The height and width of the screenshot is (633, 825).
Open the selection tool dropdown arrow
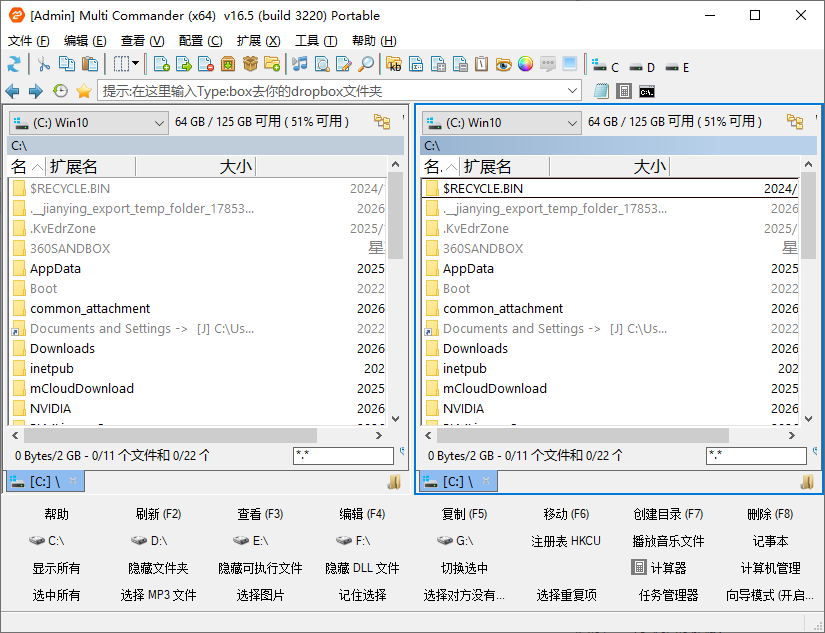(x=135, y=64)
